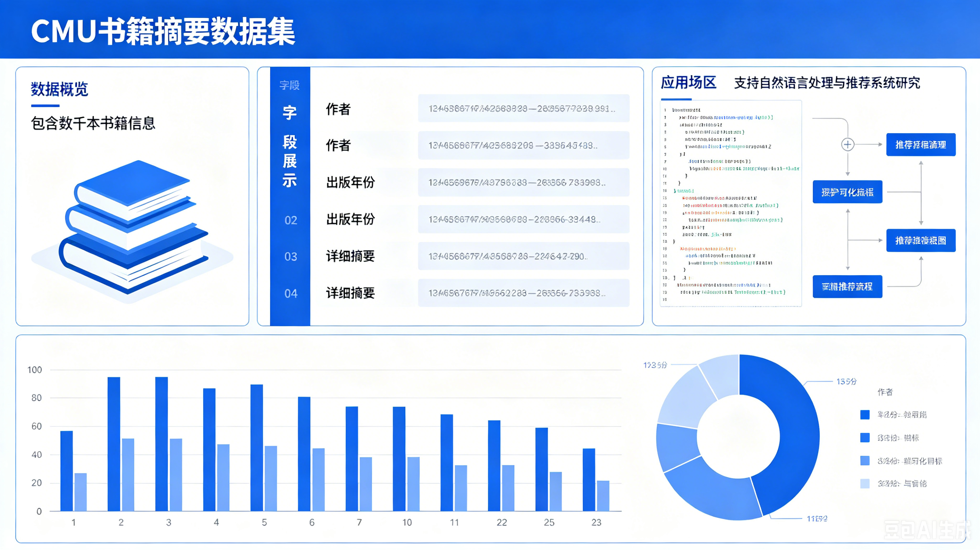The image size is (980, 550).
Task: Click the 出版年份 value field ending in 783968
Action: [x=523, y=182]
